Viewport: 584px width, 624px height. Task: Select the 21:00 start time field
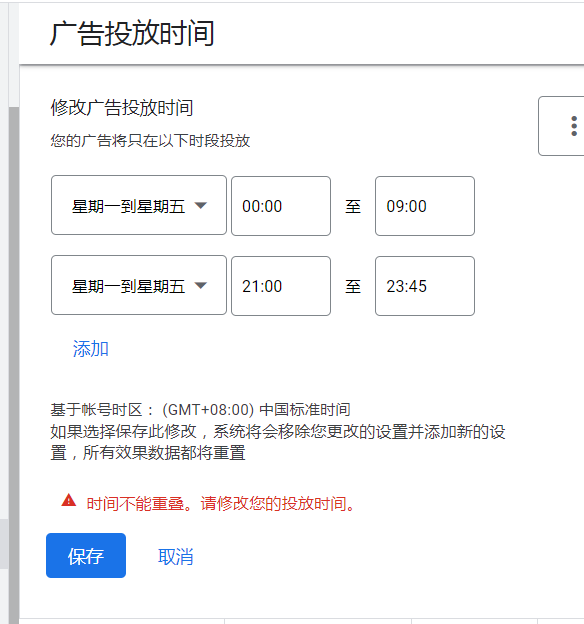tap(281, 286)
